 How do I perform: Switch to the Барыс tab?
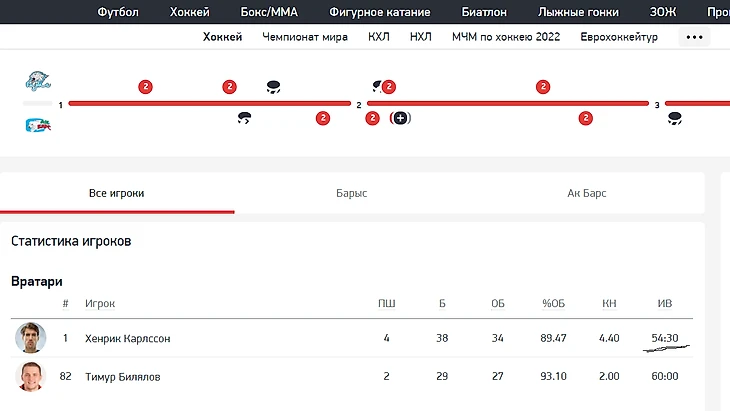point(351,193)
